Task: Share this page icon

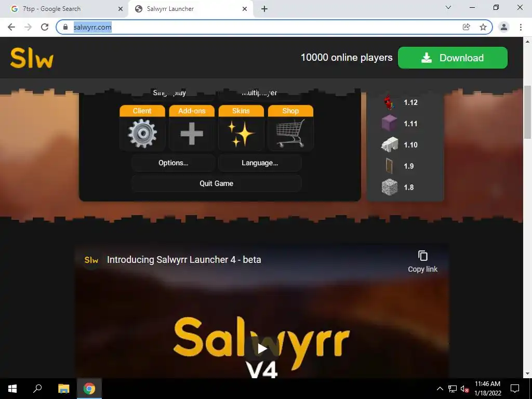Action: pyautogui.click(x=467, y=27)
